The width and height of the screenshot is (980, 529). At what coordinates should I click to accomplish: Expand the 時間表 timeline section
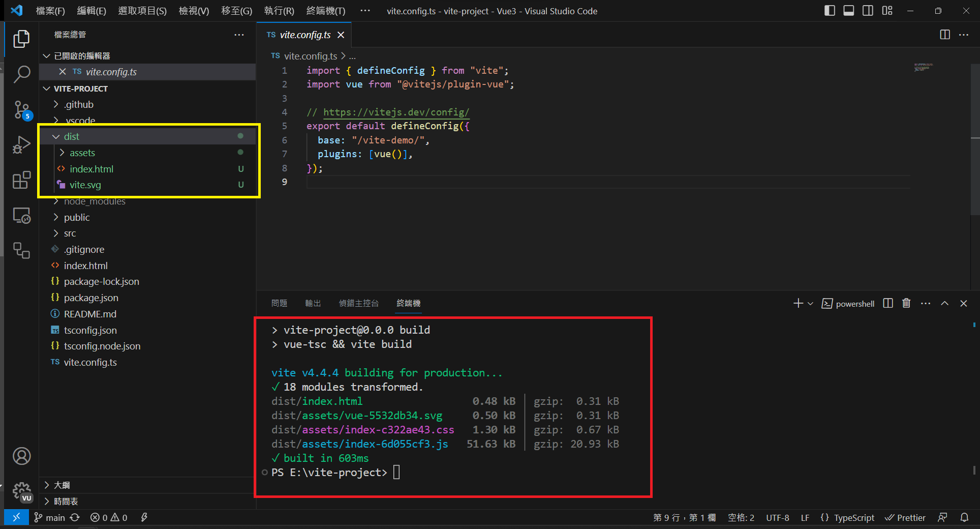point(147,502)
